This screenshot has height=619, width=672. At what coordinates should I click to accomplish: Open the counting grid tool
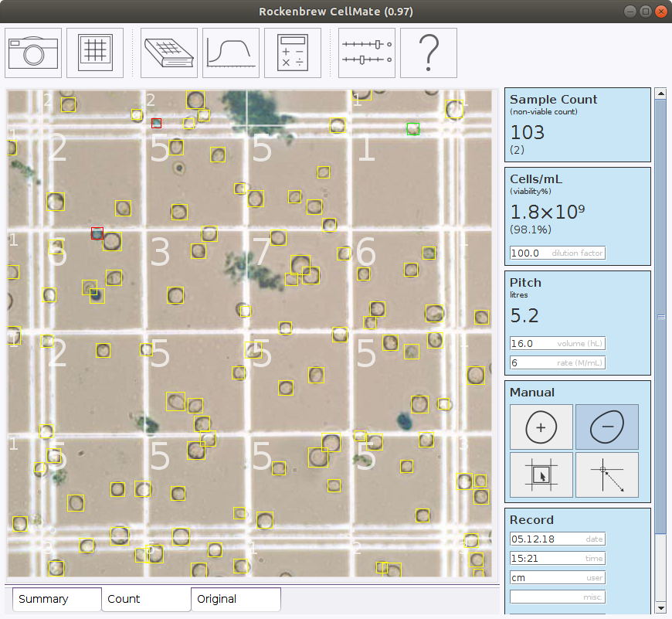[x=95, y=53]
